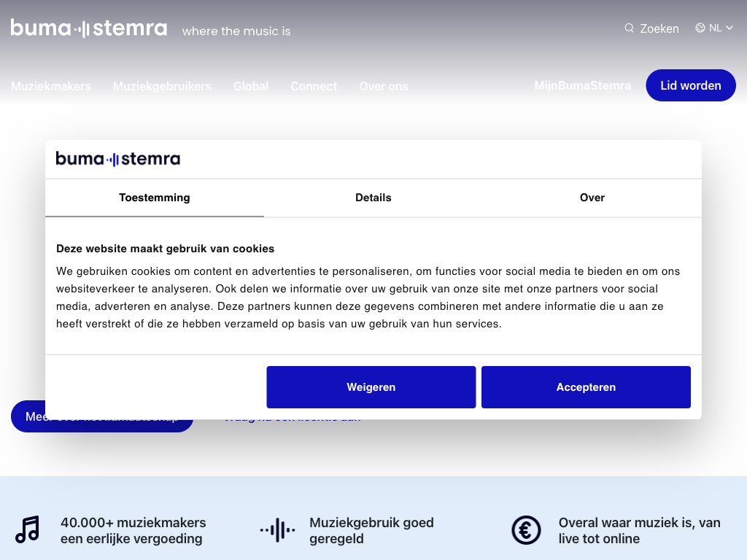Open the Muziekmakers menu
Image resolution: width=747 pixels, height=560 pixels.
point(51,86)
